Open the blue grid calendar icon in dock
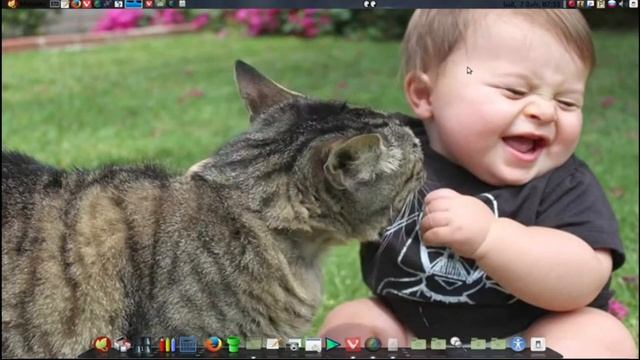640x360 pixels. pos(188,344)
